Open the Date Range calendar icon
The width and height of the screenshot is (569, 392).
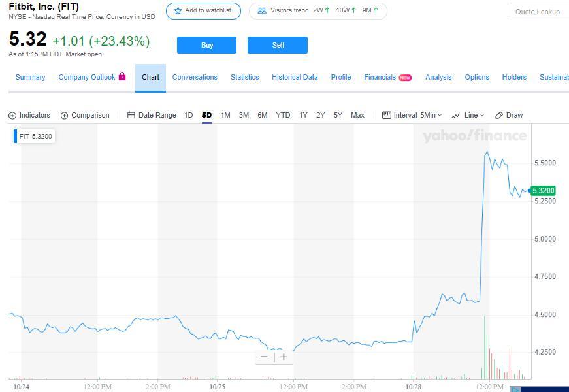[131, 115]
